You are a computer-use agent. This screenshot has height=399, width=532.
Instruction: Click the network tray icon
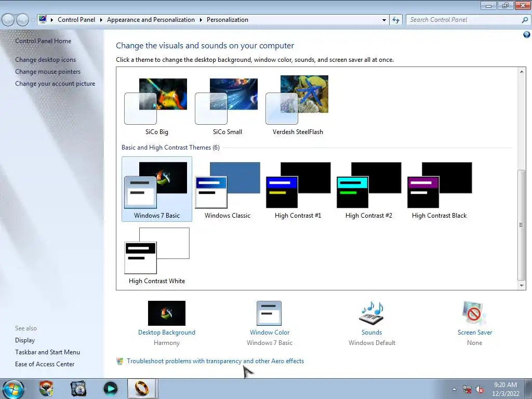pos(467,390)
